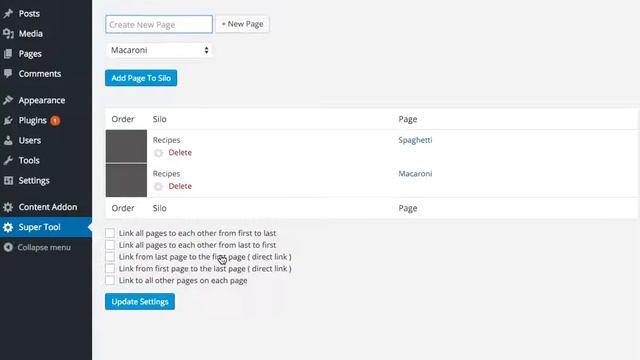This screenshot has width=640, height=360.
Task: Click spinner icon beside Macaroni row Delete
Action: pyautogui.click(x=158, y=187)
